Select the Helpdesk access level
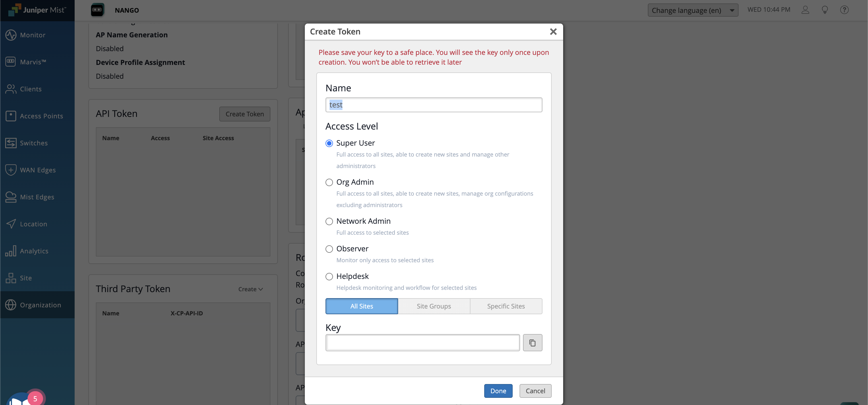The width and height of the screenshot is (868, 405). tap(329, 277)
